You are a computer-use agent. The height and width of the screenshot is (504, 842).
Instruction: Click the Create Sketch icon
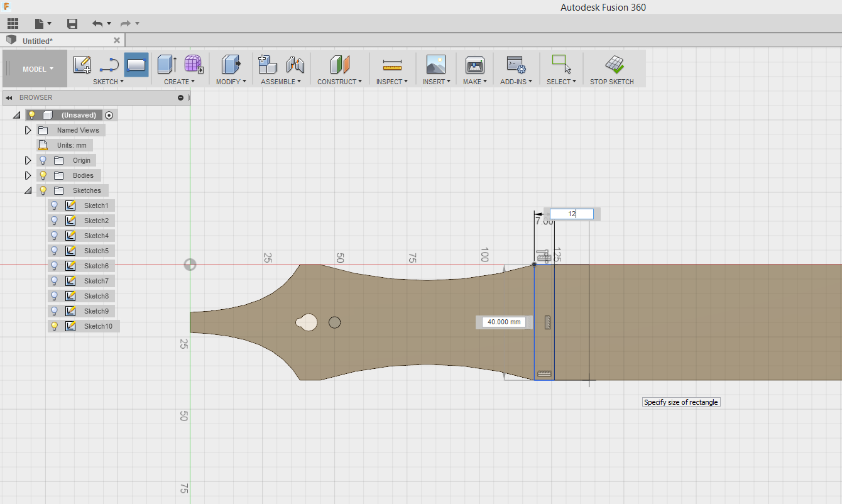click(x=82, y=64)
